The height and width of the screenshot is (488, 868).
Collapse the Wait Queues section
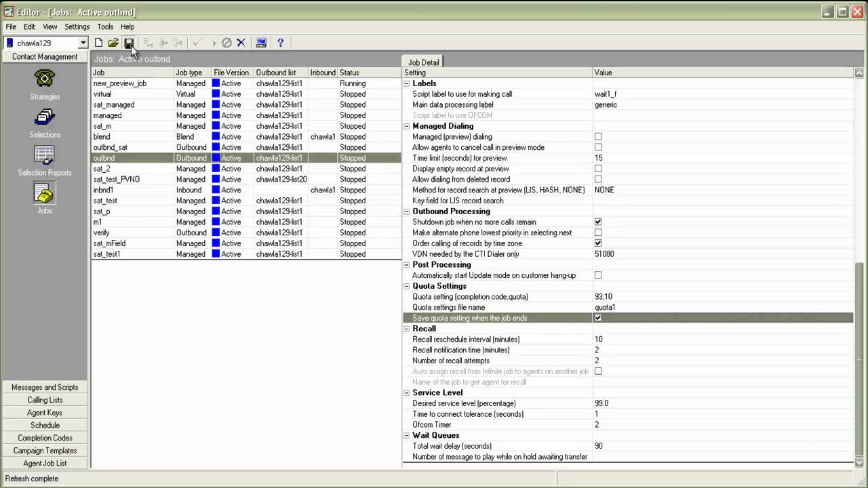click(407, 435)
